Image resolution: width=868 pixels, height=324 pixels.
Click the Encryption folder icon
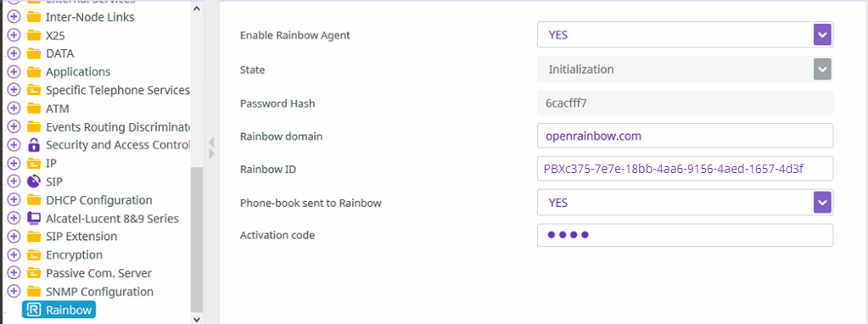(34, 255)
